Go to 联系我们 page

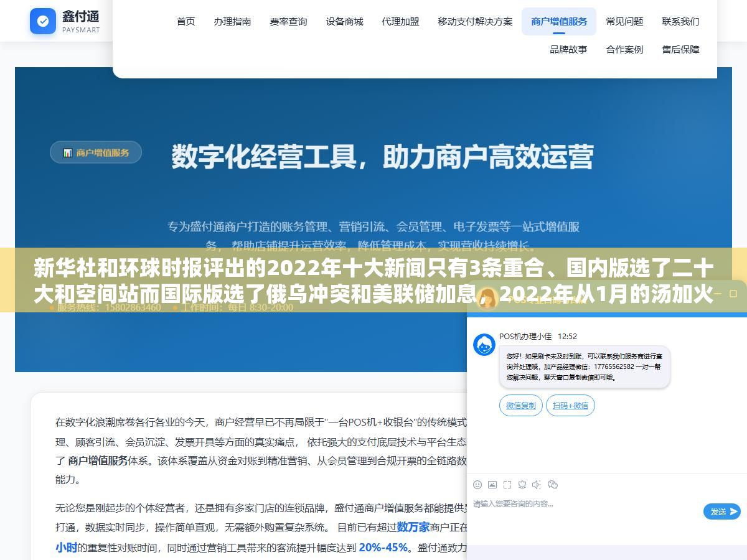[x=680, y=21]
